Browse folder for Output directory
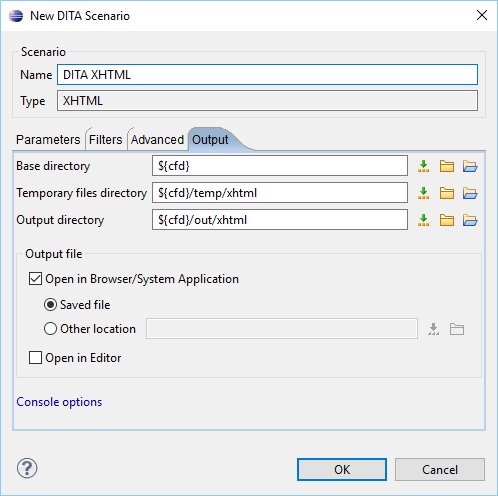This screenshot has width=498, height=496. click(447, 220)
